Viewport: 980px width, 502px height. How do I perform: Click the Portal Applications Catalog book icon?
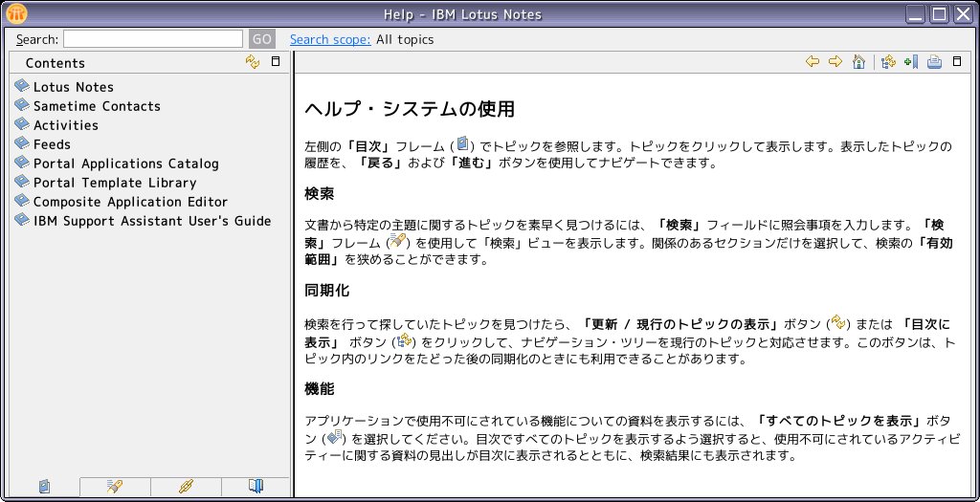(x=22, y=163)
